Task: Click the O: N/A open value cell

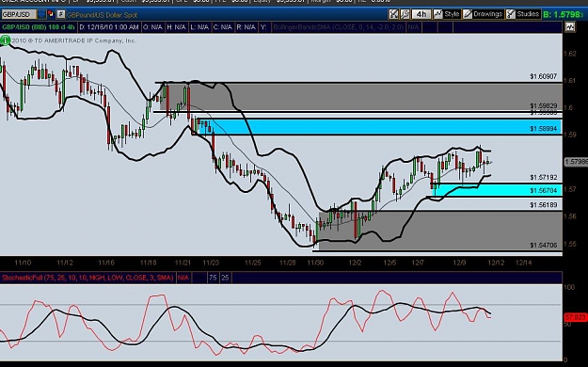Action: coord(152,27)
